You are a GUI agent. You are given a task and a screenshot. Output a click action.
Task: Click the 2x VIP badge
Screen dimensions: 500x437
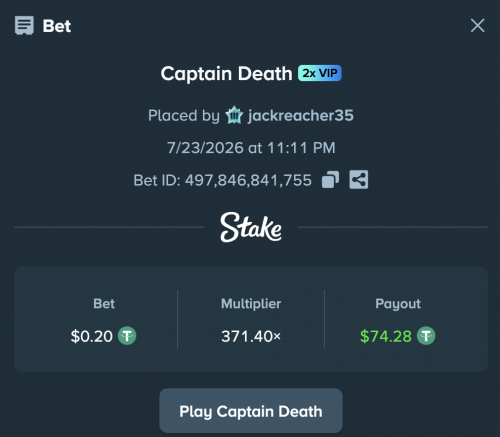tap(320, 73)
